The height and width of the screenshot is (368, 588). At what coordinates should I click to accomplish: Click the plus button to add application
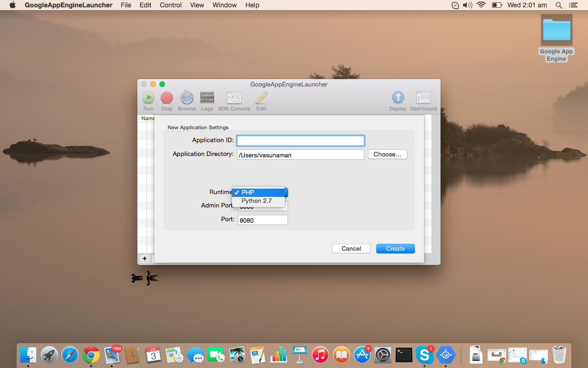(x=145, y=259)
